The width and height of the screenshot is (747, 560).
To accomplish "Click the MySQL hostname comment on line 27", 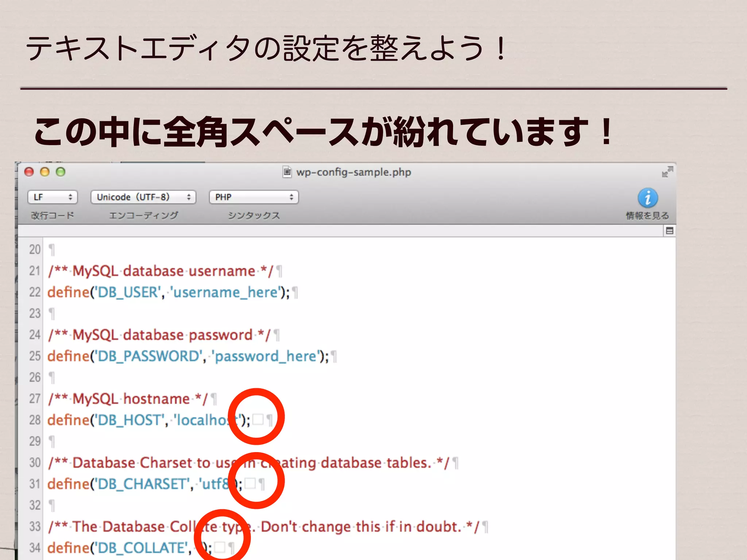I will click(x=128, y=399).
